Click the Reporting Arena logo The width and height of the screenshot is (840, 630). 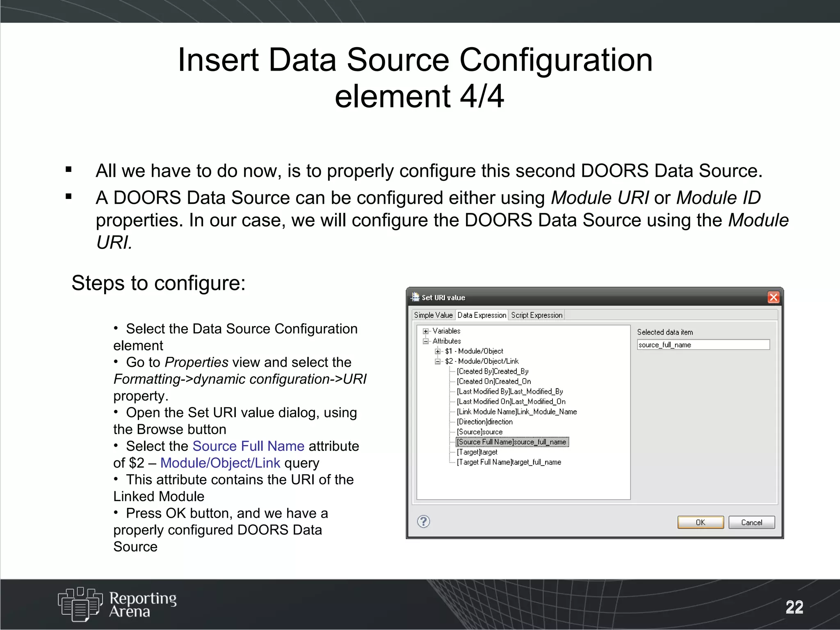point(117,605)
